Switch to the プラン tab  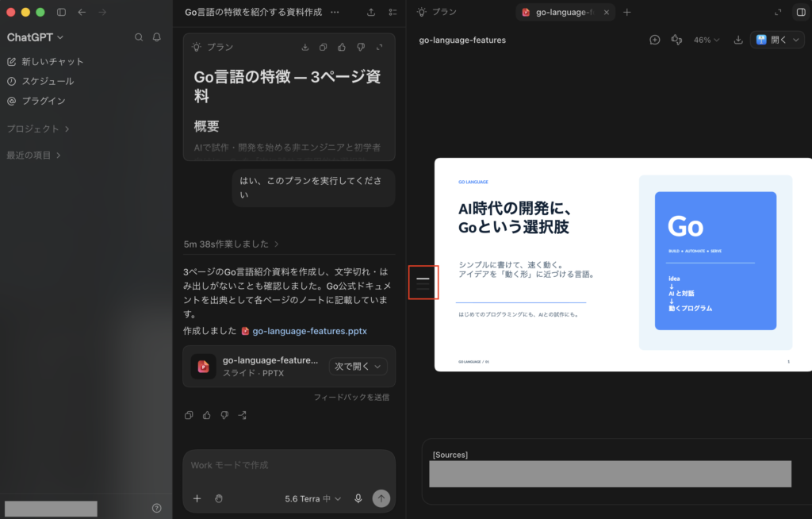tap(437, 12)
